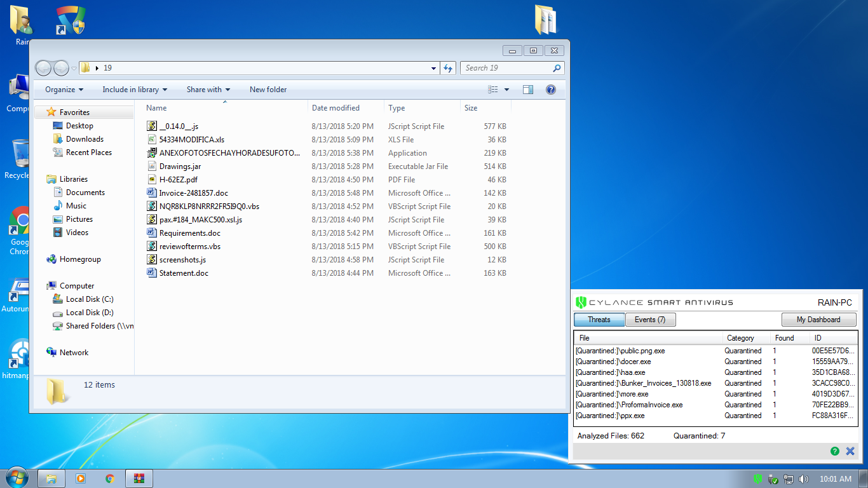Switch to the Events (7) tab
The image size is (868, 488).
pyautogui.click(x=650, y=320)
